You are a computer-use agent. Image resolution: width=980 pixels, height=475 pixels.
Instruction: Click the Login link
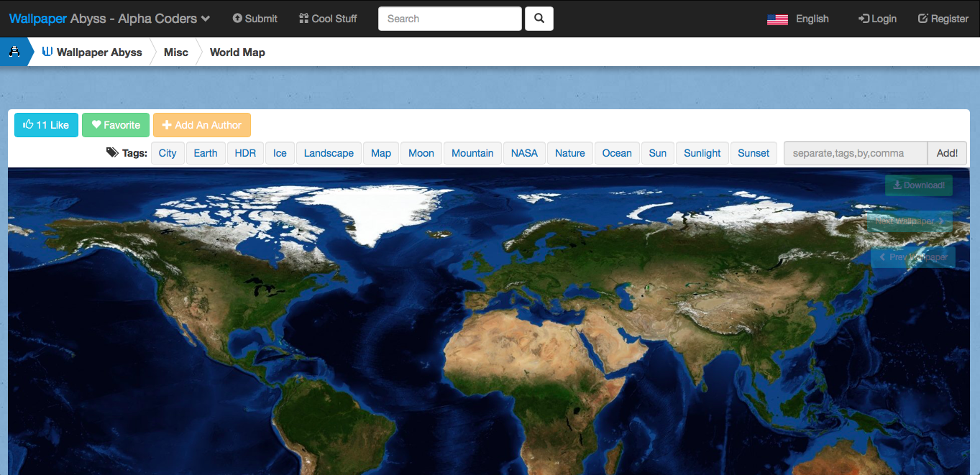tap(877, 19)
